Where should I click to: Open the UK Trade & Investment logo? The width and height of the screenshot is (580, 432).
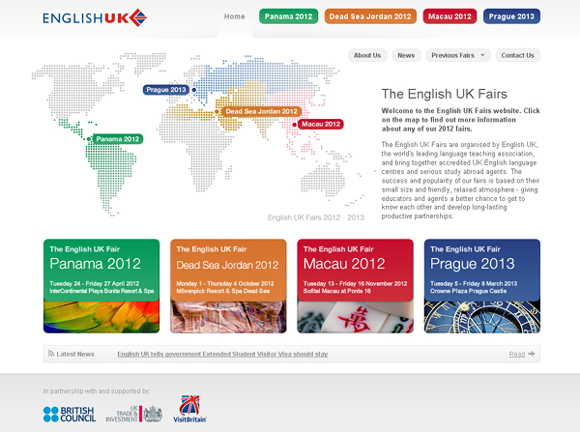[134, 414]
